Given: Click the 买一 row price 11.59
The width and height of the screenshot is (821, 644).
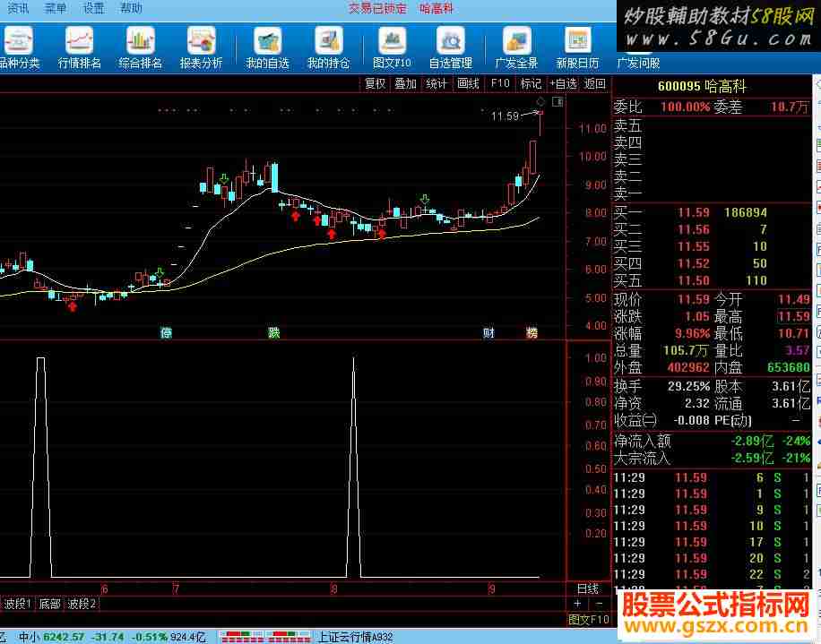Looking at the screenshot, I should click(x=693, y=212).
